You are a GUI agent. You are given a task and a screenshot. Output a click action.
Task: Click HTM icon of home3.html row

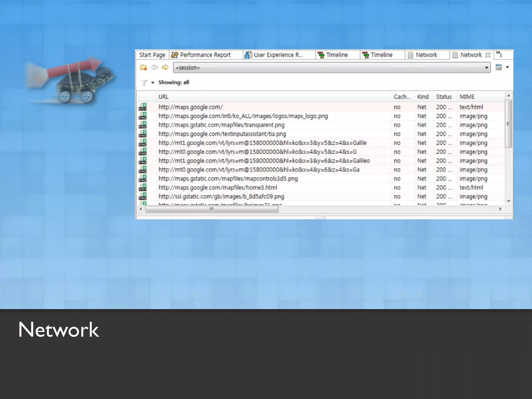[143, 188]
